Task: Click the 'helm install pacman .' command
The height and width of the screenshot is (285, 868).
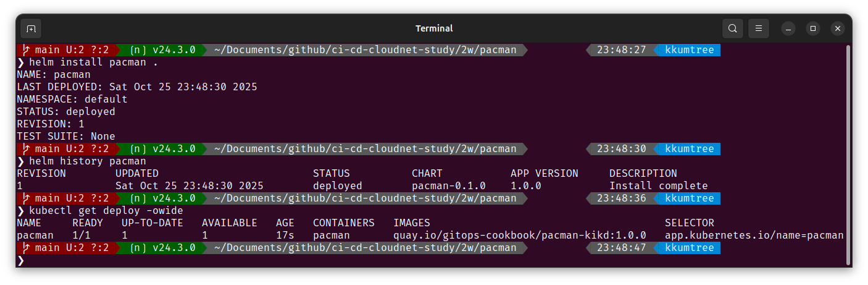Action: click(93, 62)
